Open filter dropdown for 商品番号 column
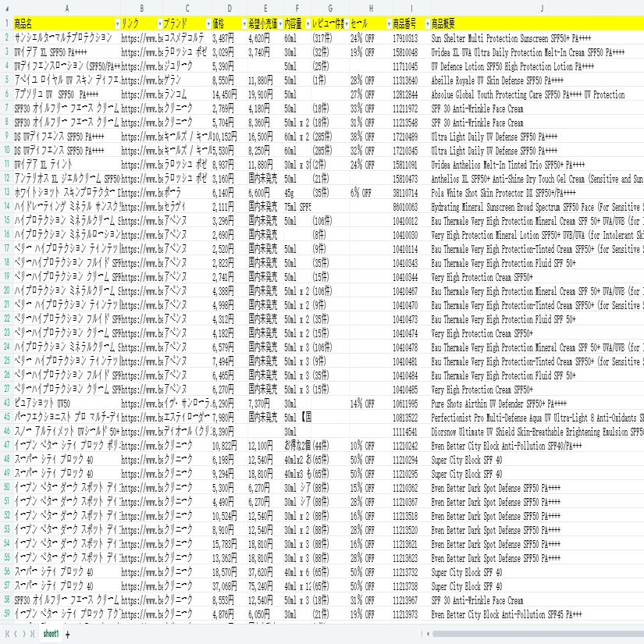644x644 pixels. tap(427, 24)
